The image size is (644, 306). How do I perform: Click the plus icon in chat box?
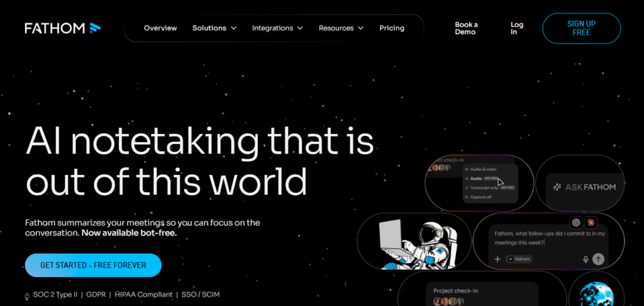[497, 259]
